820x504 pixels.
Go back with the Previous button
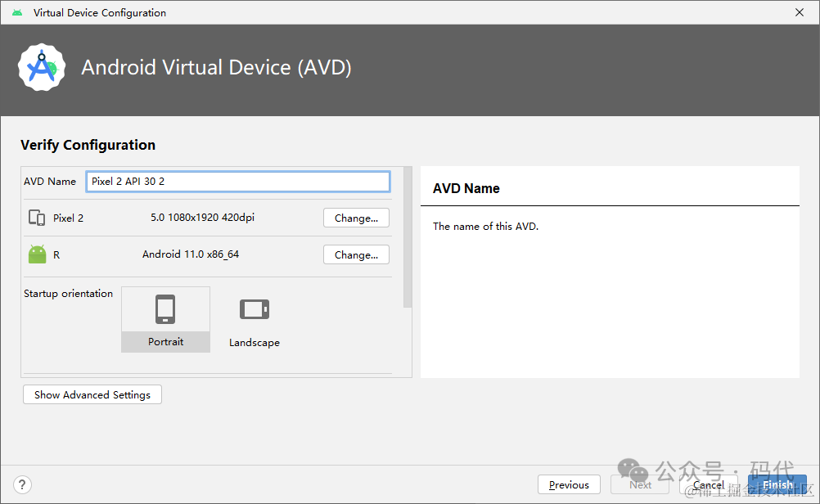(x=569, y=484)
